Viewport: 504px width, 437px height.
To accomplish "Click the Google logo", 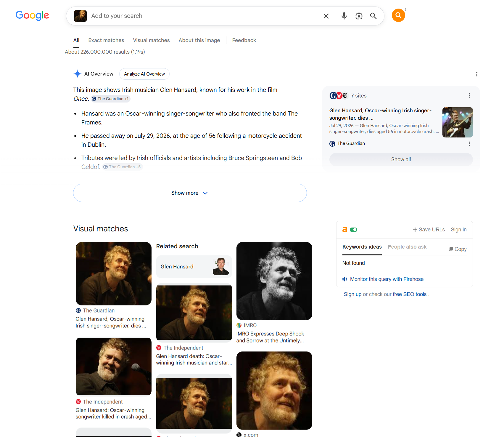I will [x=32, y=15].
